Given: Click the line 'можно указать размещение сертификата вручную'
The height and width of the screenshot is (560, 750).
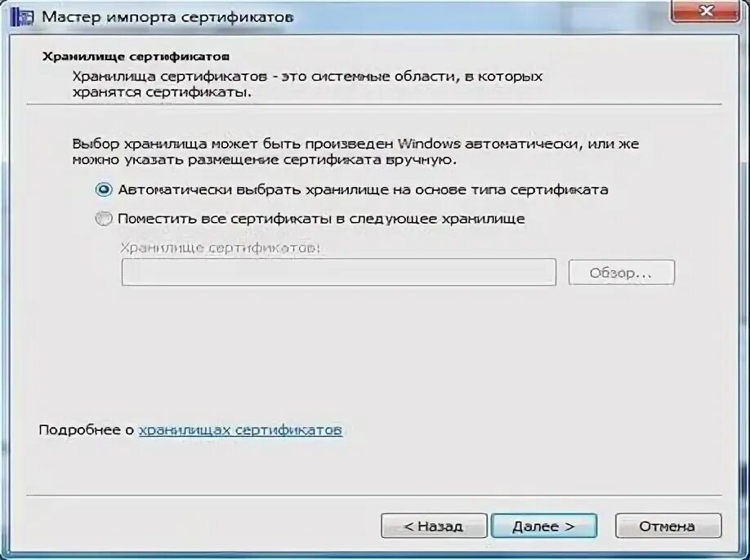Looking at the screenshot, I should [264, 159].
